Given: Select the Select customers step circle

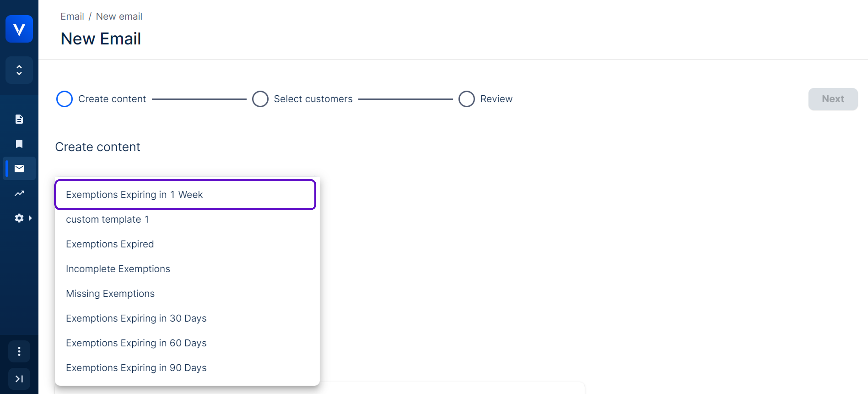Looking at the screenshot, I should [x=260, y=99].
